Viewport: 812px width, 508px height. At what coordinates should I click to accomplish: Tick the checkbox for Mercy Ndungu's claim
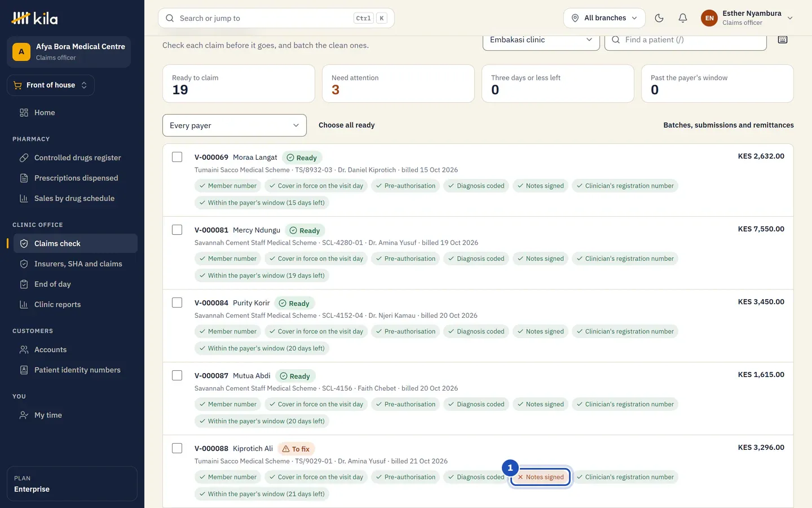(x=177, y=230)
